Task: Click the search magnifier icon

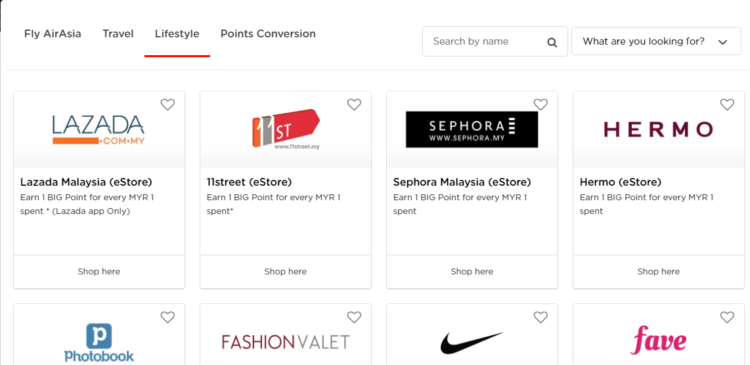Action: (x=552, y=42)
